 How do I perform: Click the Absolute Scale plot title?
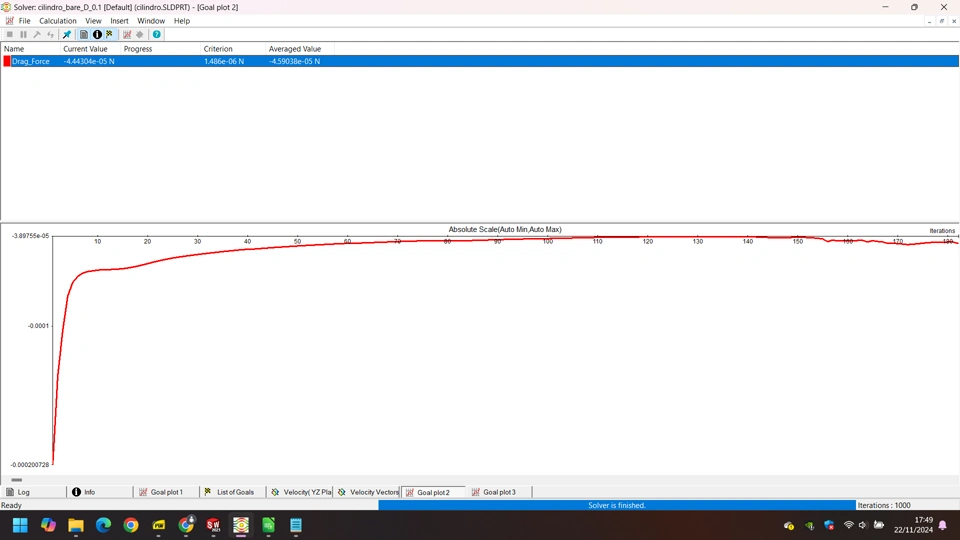(504, 230)
